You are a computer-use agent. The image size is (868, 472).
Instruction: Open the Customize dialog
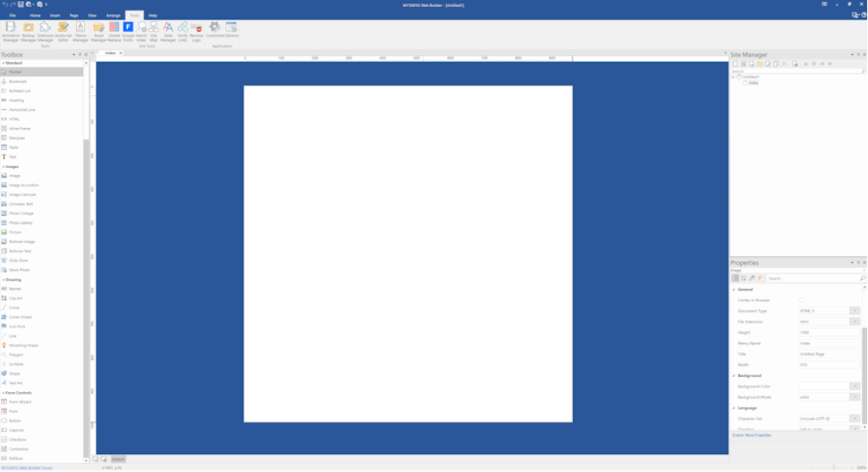(215, 29)
